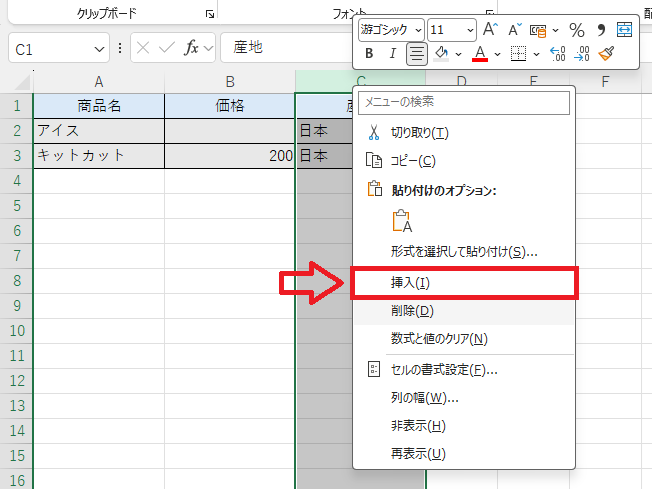Open fill color dropdown arrow
This screenshot has height=489, width=652.
(458, 54)
